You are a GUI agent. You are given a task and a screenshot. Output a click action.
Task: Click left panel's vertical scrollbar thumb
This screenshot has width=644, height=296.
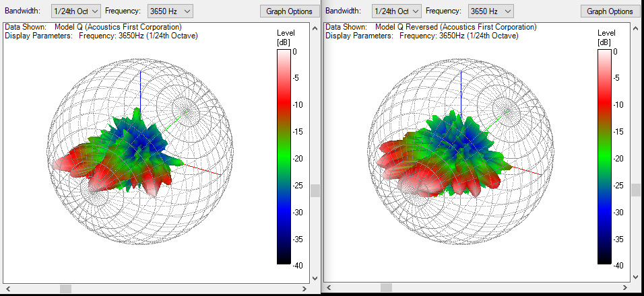tap(315, 191)
